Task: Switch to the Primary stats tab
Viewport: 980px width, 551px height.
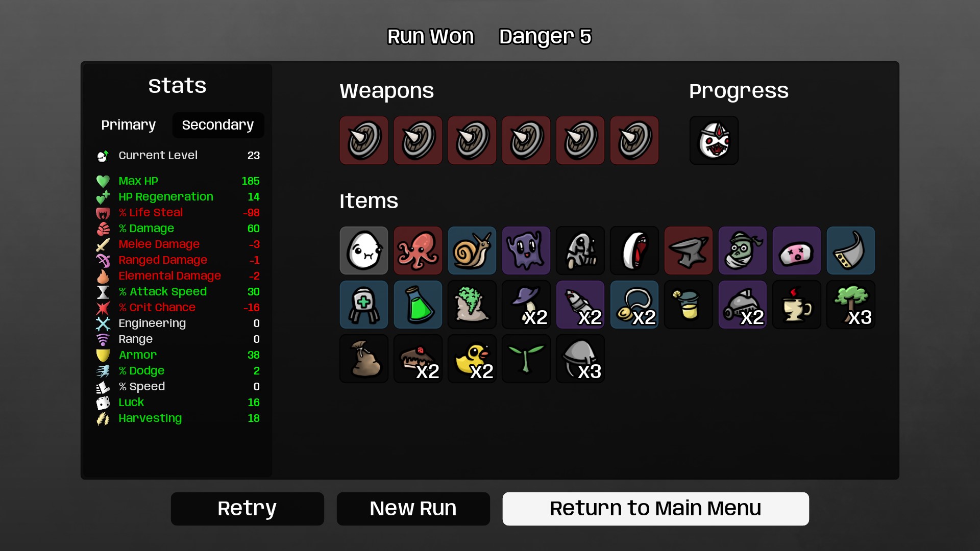Action: (129, 125)
